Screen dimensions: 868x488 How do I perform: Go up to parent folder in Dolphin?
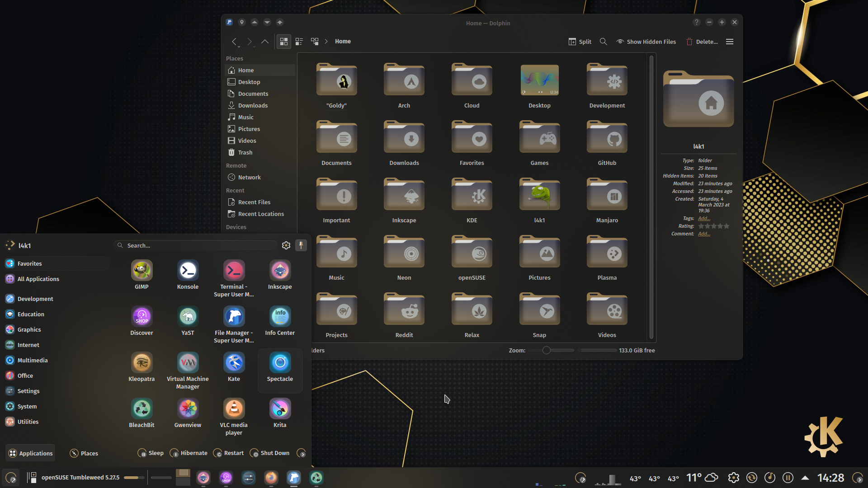tap(265, 42)
